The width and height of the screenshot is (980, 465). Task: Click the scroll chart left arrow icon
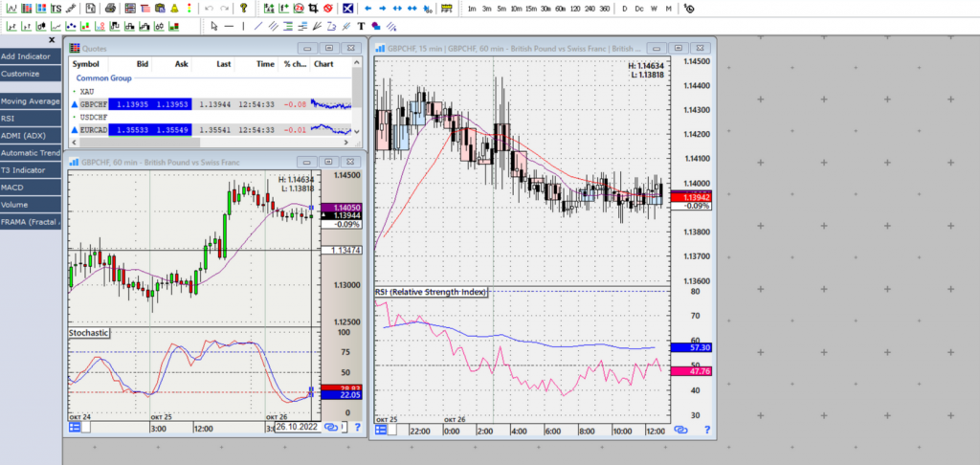click(x=367, y=9)
